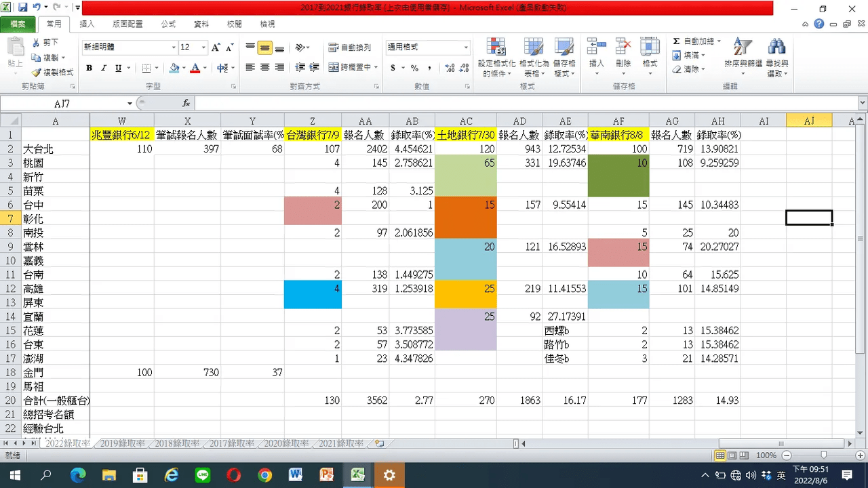The width and height of the screenshot is (868, 488).
Task: Apply percent style to cell
Action: click(414, 68)
